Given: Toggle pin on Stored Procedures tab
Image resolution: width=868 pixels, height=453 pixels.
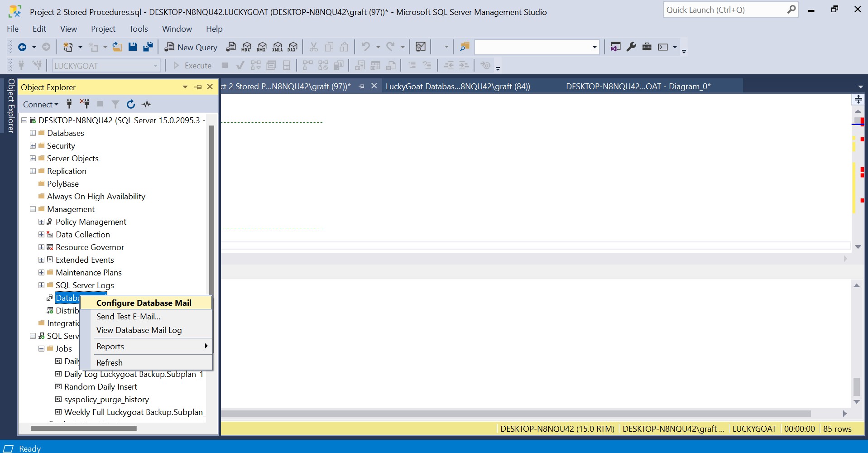Looking at the screenshot, I should click(361, 86).
